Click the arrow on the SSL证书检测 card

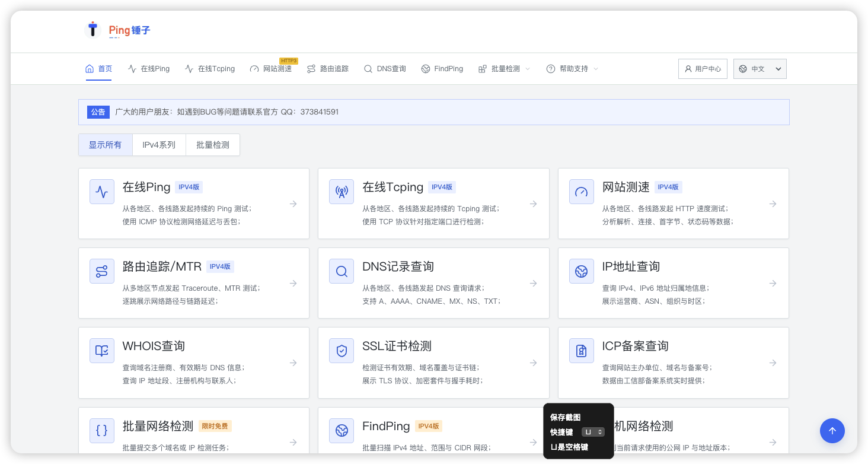coord(534,363)
